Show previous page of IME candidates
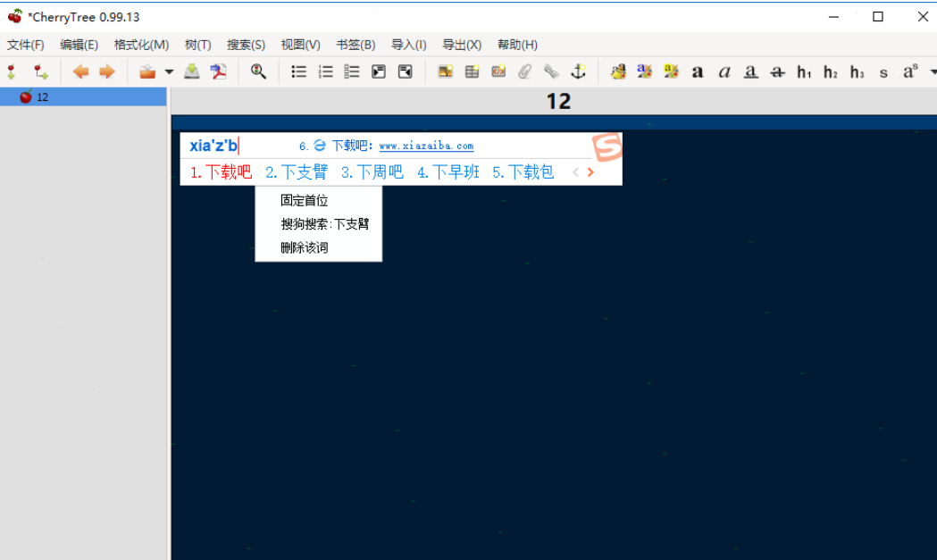 (575, 172)
